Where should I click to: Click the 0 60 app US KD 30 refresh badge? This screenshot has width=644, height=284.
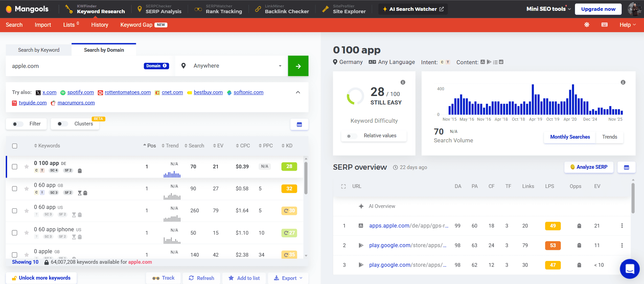coord(289,211)
